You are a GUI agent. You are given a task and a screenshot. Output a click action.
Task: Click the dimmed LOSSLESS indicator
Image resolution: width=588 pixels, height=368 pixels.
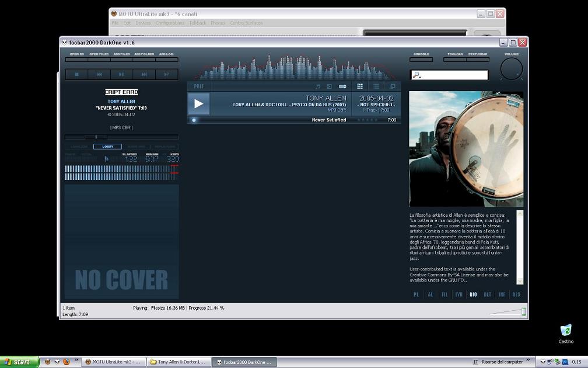pos(79,147)
